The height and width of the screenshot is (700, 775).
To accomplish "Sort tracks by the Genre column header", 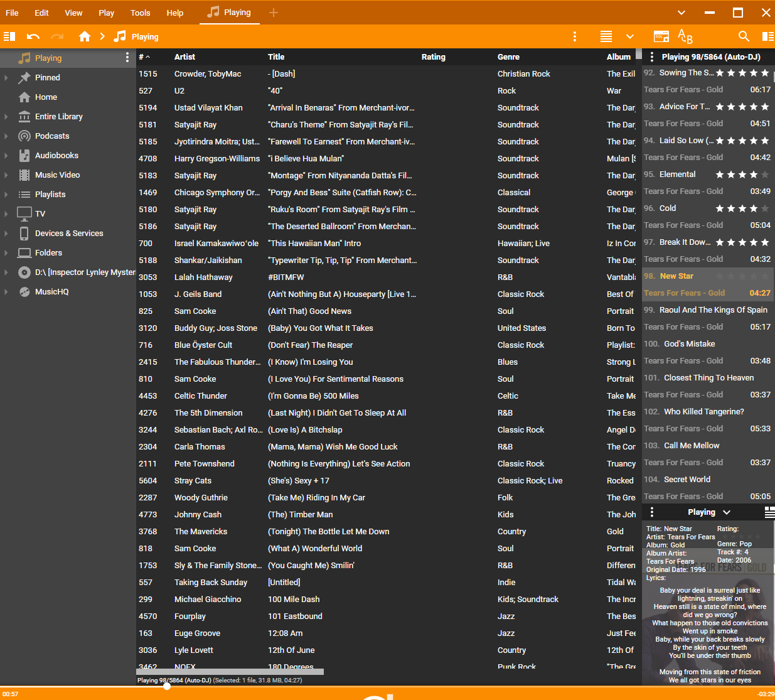I will pyautogui.click(x=508, y=57).
